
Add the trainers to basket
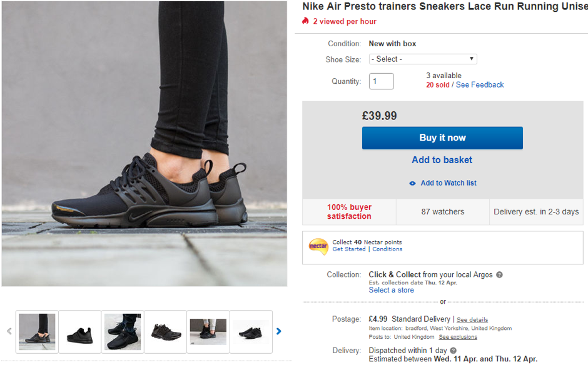coord(442,160)
